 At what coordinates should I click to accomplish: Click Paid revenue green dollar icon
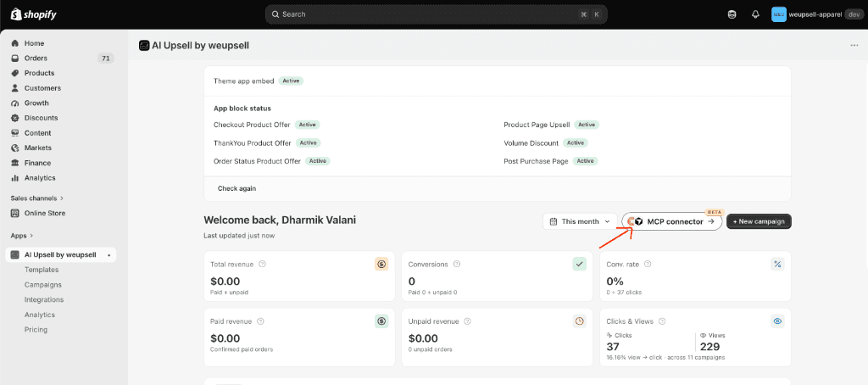click(381, 321)
